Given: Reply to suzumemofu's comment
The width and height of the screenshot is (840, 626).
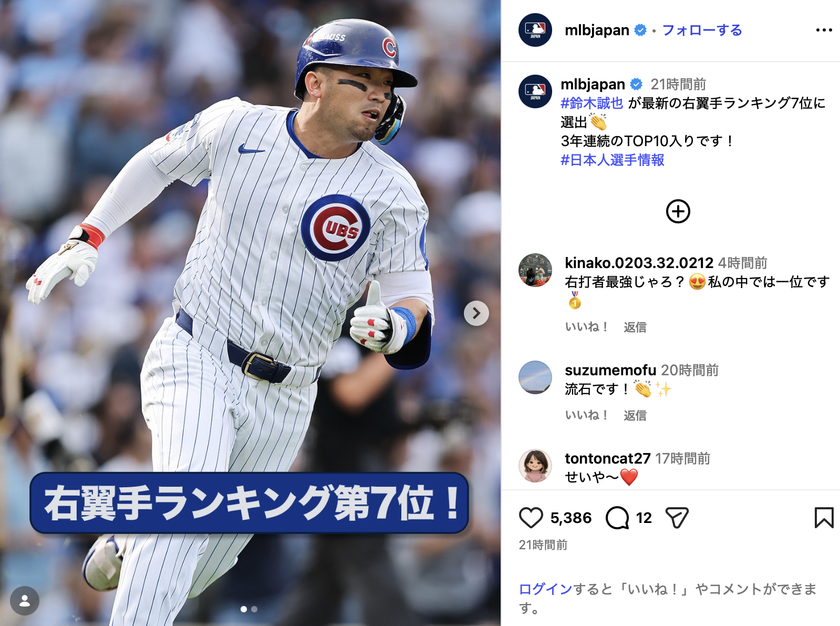Looking at the screenshot, I should click(x=635, y=415).
